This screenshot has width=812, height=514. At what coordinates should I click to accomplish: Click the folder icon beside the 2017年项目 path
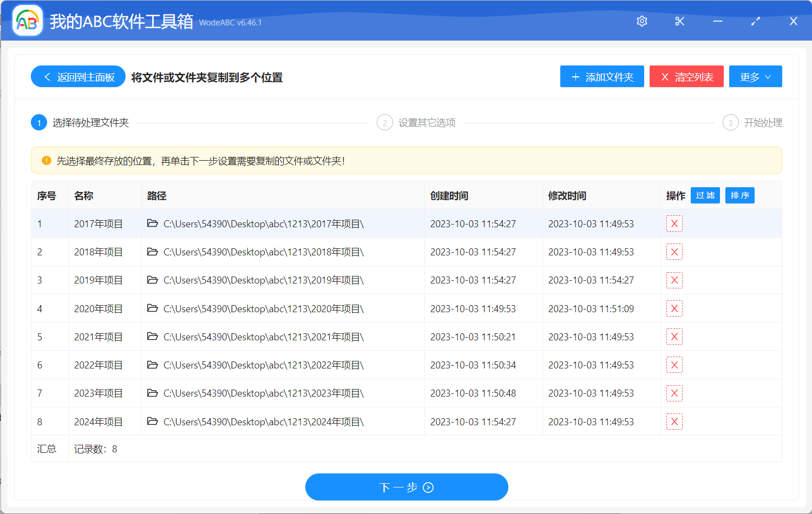pyautogui.click(x=152, y=223)
